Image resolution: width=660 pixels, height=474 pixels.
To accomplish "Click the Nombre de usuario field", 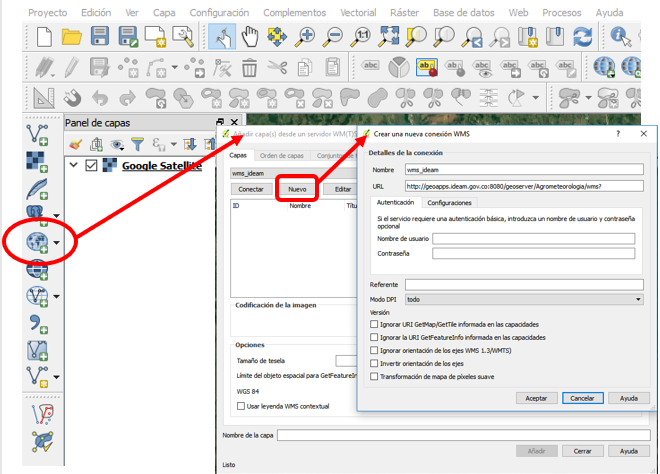I will (x=534, y=239).
